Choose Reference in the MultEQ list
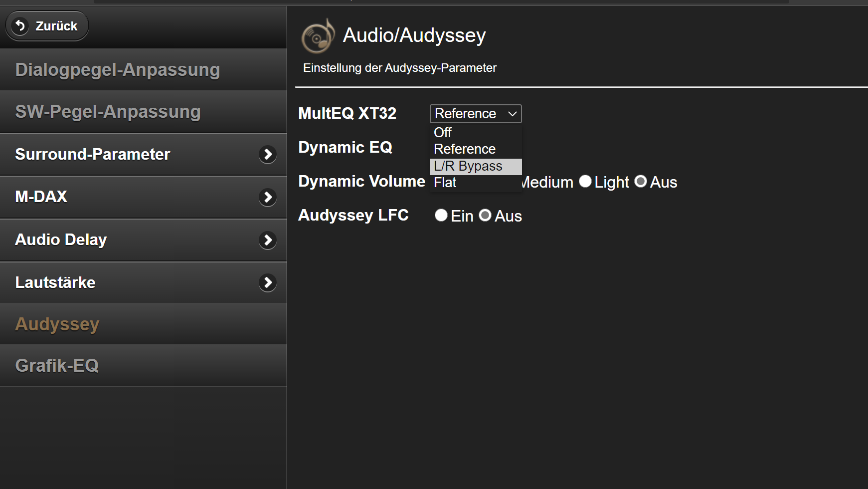This screenshot has width=868, height=489. (x=476, y=149)
